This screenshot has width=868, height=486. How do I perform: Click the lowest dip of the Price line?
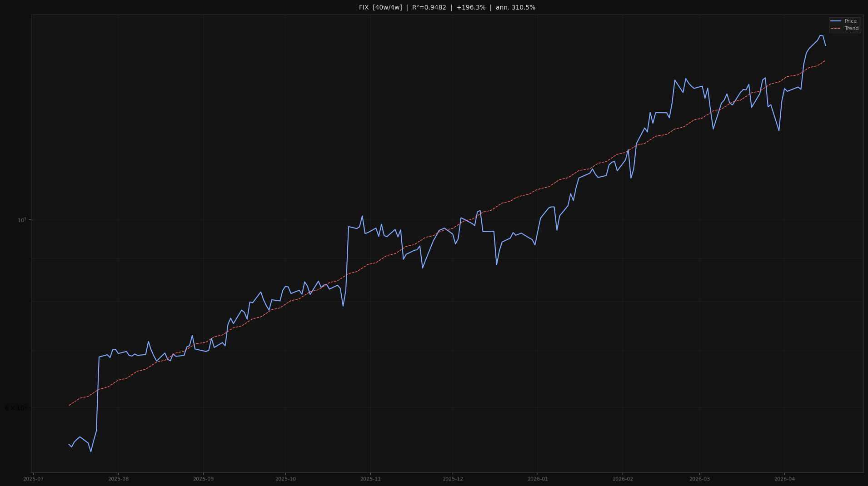[x=90, y=452]
